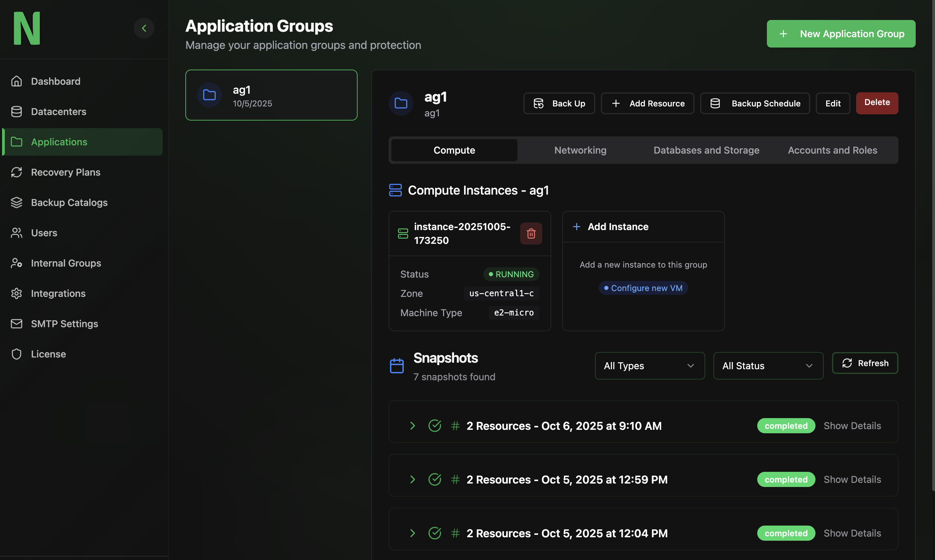Switch to Databases and Storage tab
This screenshot has height=560, width=935.
coord(706,150)
